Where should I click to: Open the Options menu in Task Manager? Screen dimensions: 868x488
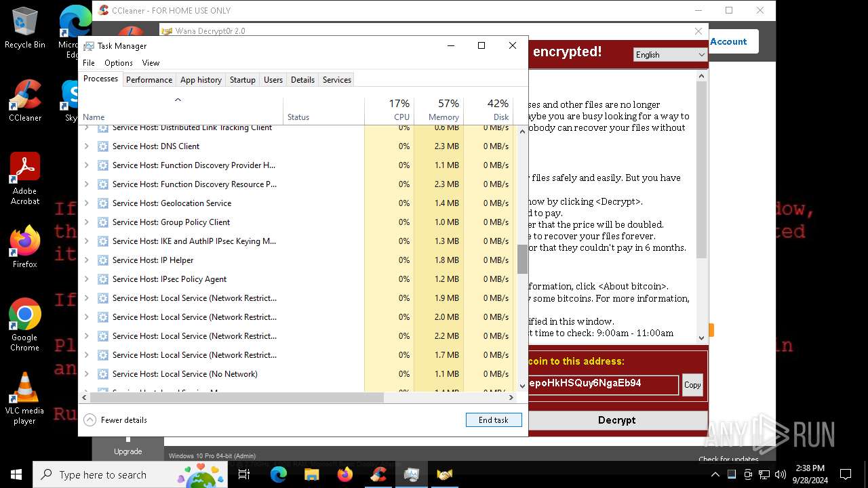(119, 63)
